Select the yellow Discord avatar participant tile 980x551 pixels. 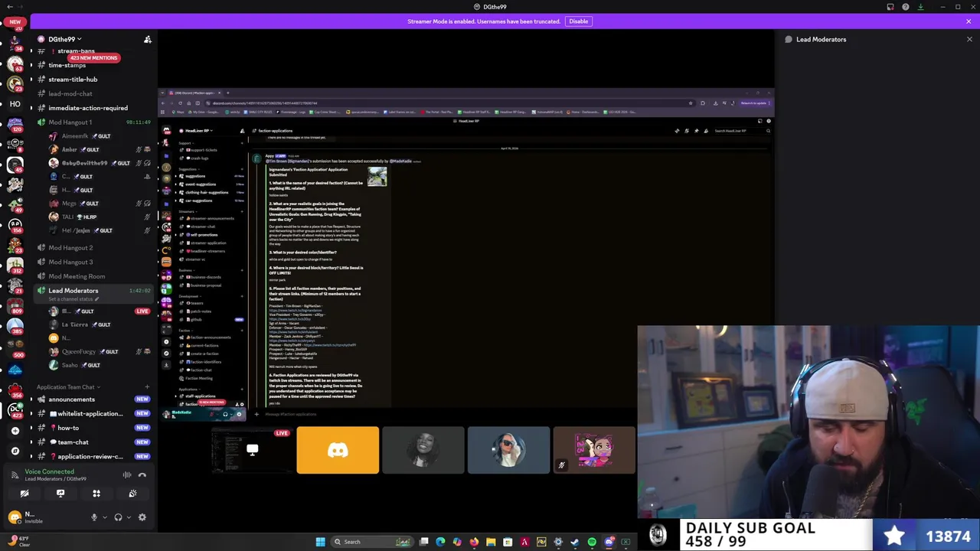338,450
